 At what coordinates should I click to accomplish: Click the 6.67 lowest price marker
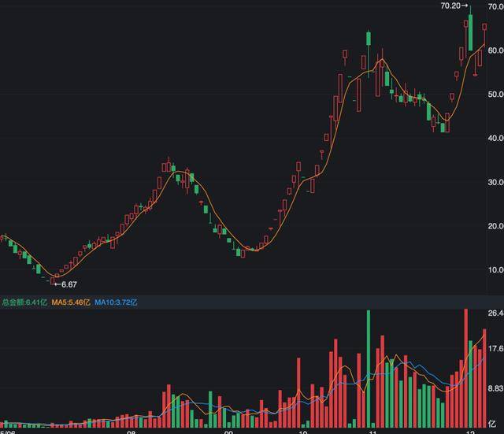67,284
